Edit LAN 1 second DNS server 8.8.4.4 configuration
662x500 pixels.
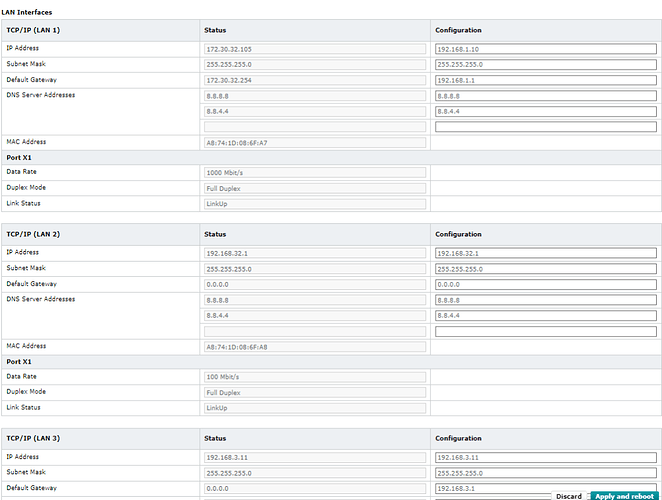point(545,111)
